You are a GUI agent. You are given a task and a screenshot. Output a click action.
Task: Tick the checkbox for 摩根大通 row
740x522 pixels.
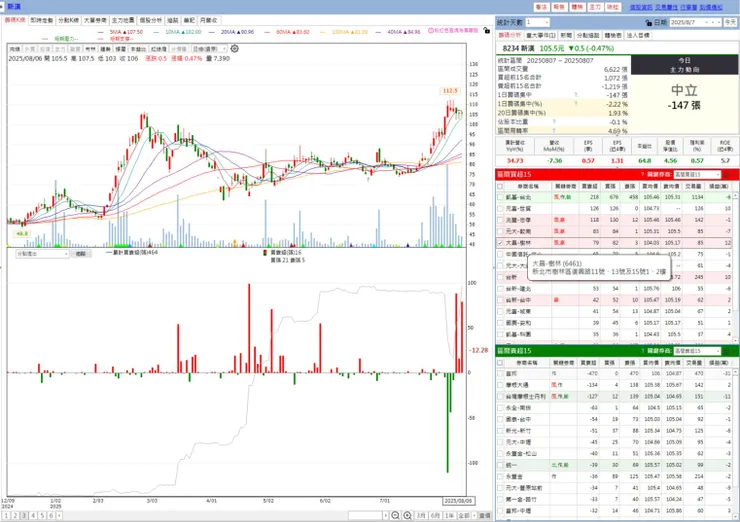pyautogui.click(x=500, y=385)
